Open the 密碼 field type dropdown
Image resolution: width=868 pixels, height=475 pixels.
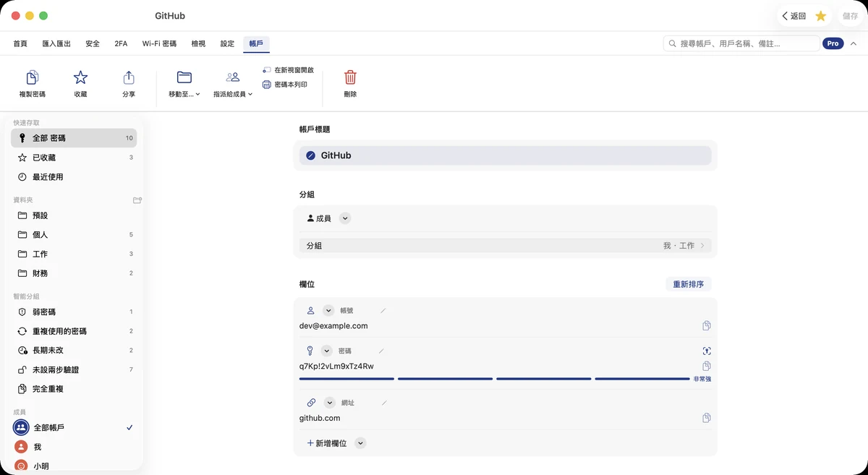point(326,351)
